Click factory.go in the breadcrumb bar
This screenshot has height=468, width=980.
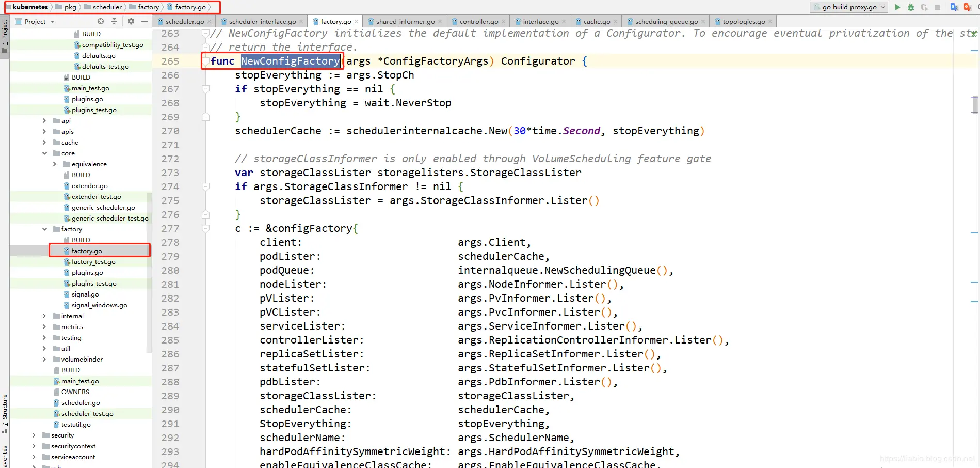190,7
